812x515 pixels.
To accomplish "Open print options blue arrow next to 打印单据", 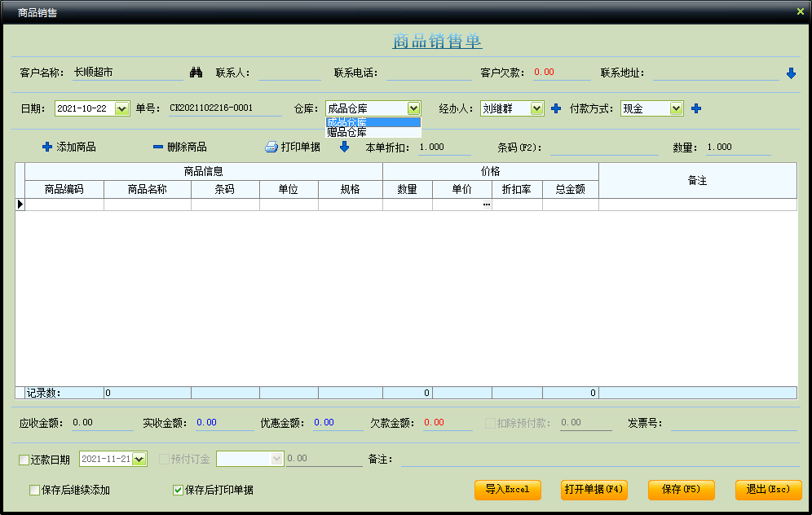I will (x=344, y=147).
